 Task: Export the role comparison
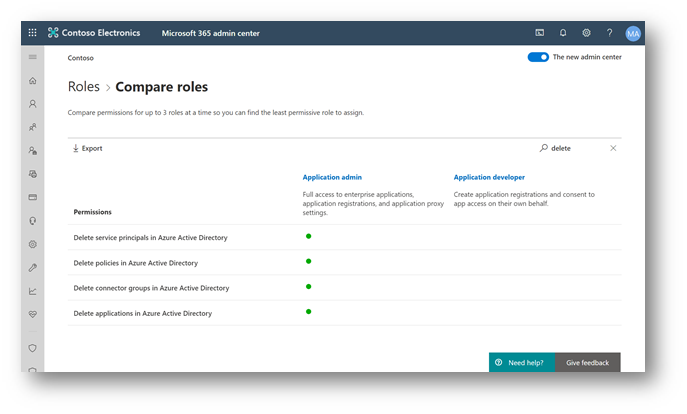(x=88, y=148)
